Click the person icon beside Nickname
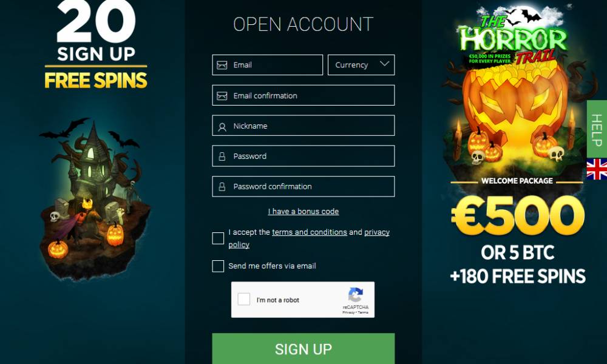The height and width of the screenshot is (364, 607). tap(222, 127)
